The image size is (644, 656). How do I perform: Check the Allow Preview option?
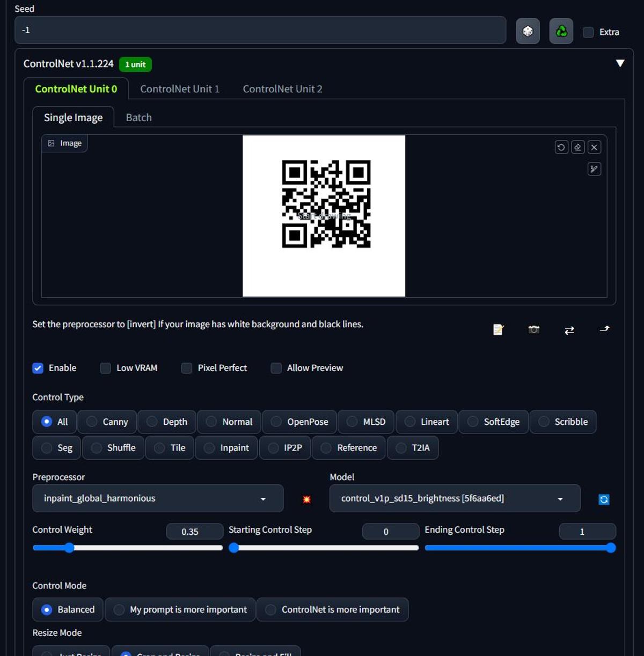[x=276, y=368]
